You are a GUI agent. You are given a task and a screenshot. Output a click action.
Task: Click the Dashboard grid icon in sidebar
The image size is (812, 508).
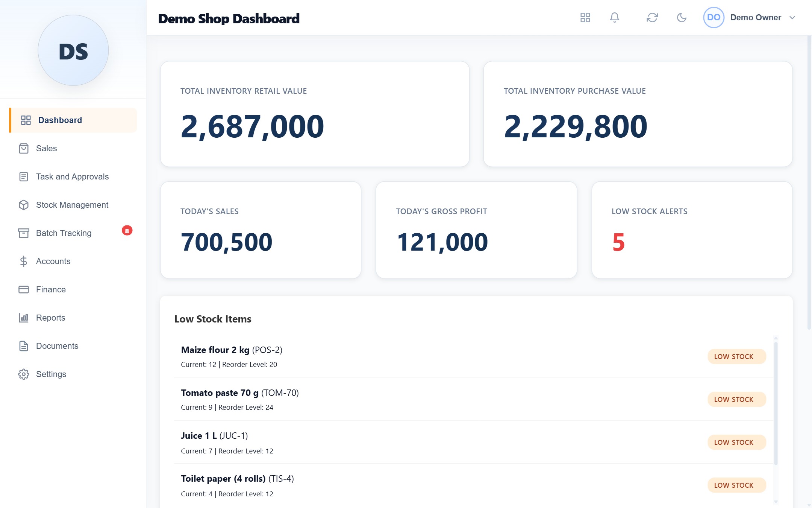pyautogui.click(x=26, y=120)
